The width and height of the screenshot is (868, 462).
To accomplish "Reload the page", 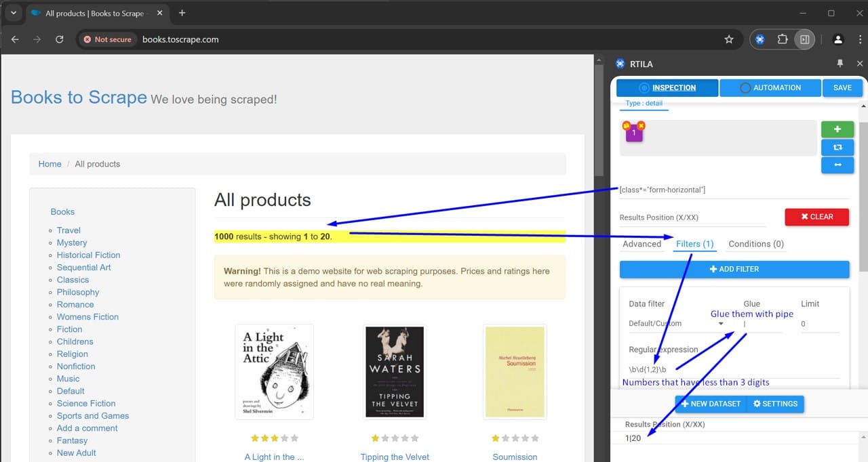I will click(59, 39).
